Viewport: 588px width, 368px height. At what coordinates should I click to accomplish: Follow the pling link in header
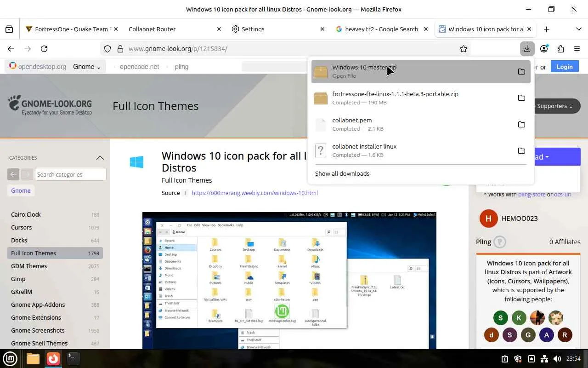(x=181, y=67)
